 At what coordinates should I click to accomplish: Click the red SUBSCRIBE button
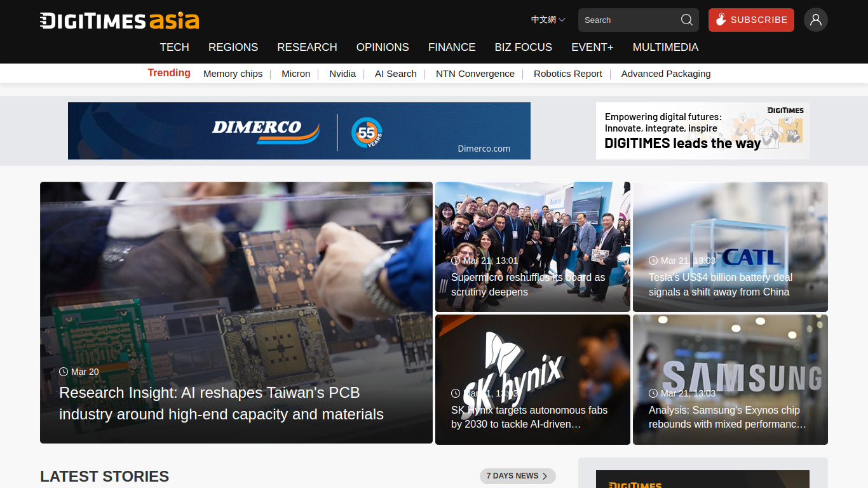coord(751,20)
